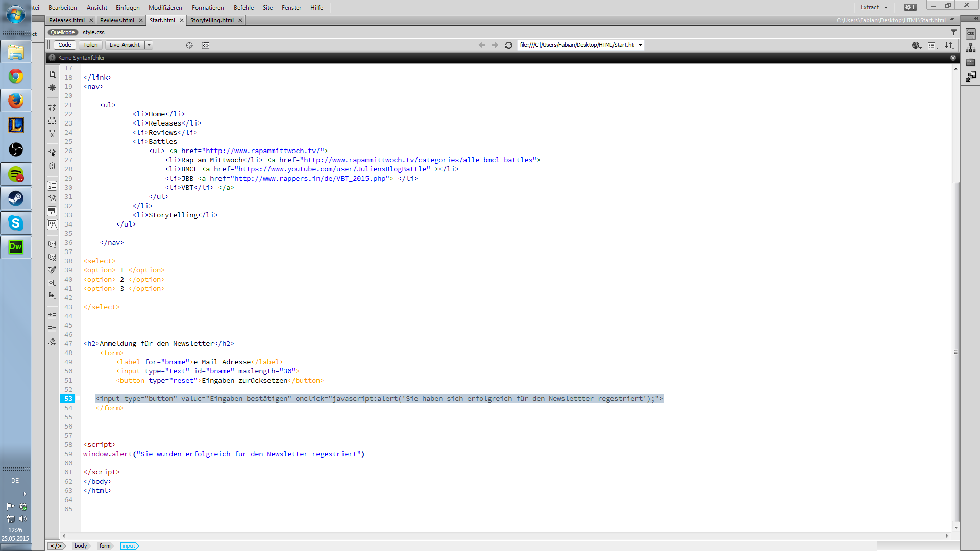
Task: Open the Files panel icon
Action: tap(971, 48)
